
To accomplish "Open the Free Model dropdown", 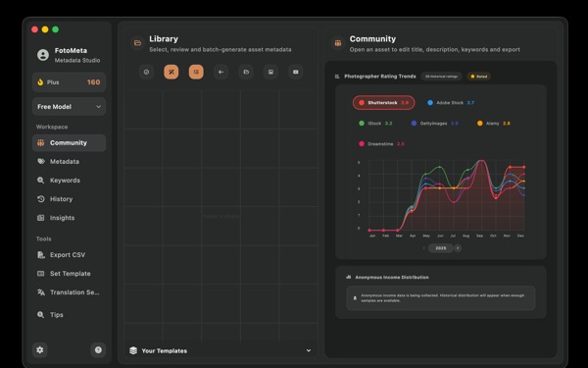I will pos(69,107).
